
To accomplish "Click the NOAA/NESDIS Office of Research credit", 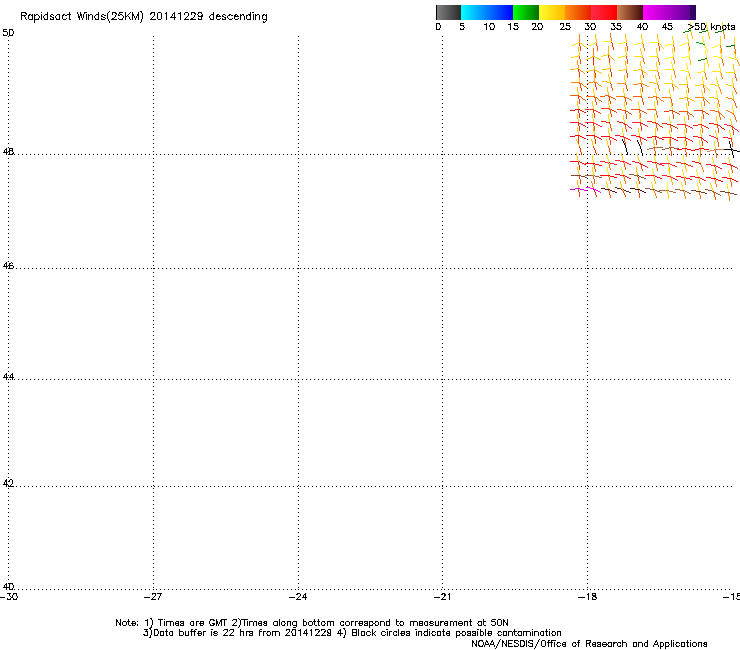I will click(x=589, y=644).
